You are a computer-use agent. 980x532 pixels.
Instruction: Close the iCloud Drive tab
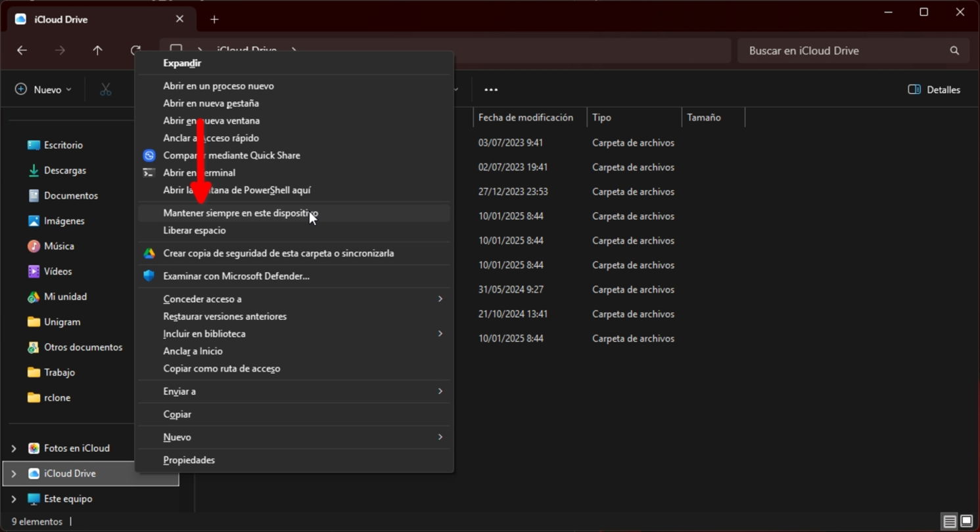[180, 19]
